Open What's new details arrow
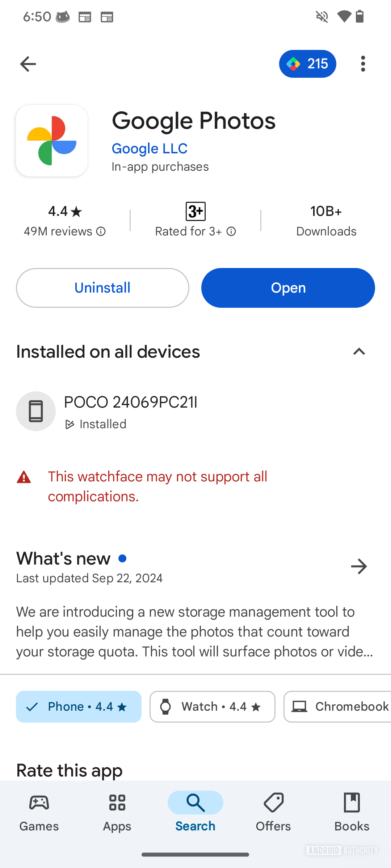The width and height of the screenshot is (391, 868). click(x=359, y=566)
